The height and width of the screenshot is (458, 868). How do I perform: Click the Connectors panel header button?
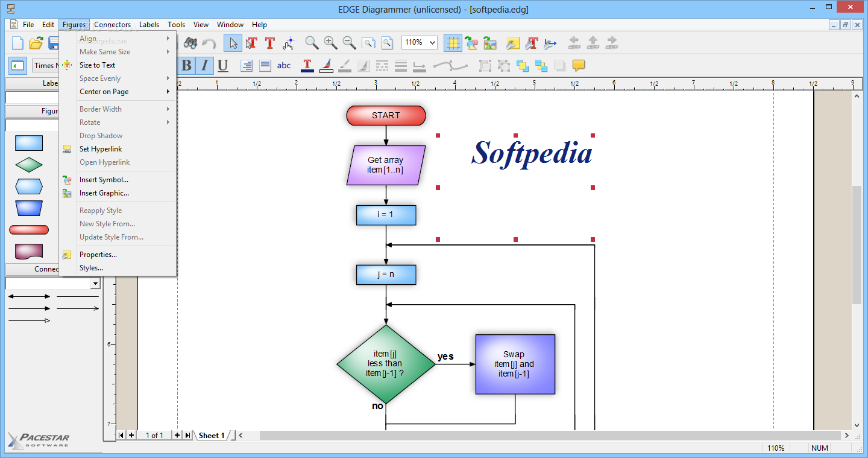point(33,269)
